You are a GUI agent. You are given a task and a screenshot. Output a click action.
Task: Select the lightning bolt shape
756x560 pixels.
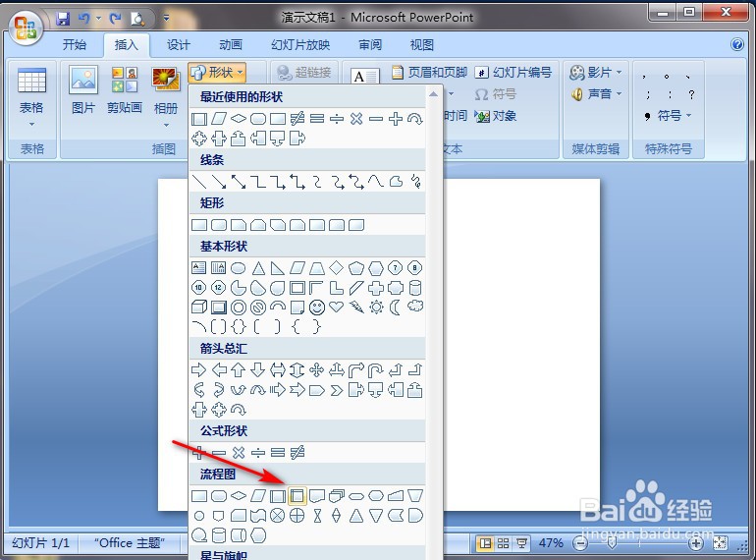[356, 308]
